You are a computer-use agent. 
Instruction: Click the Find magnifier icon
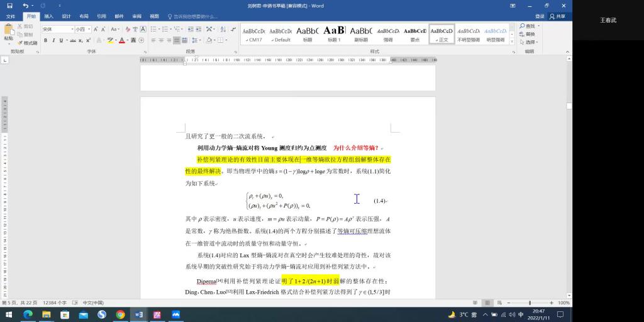pos(522,26)
